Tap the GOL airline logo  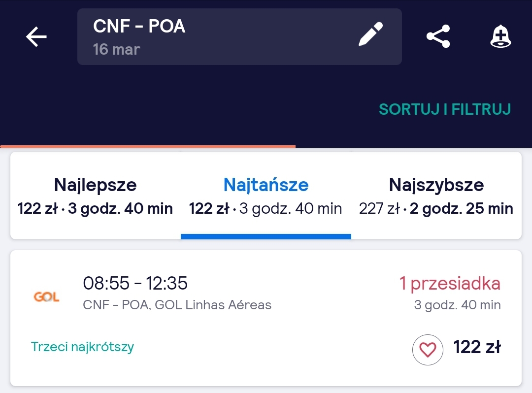click(46, 296)
